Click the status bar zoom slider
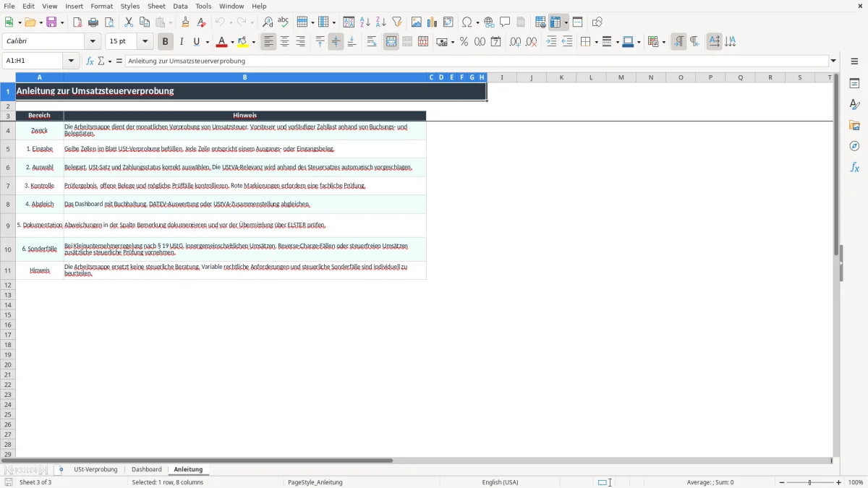 pyautogui.click(x=810, y=482)
